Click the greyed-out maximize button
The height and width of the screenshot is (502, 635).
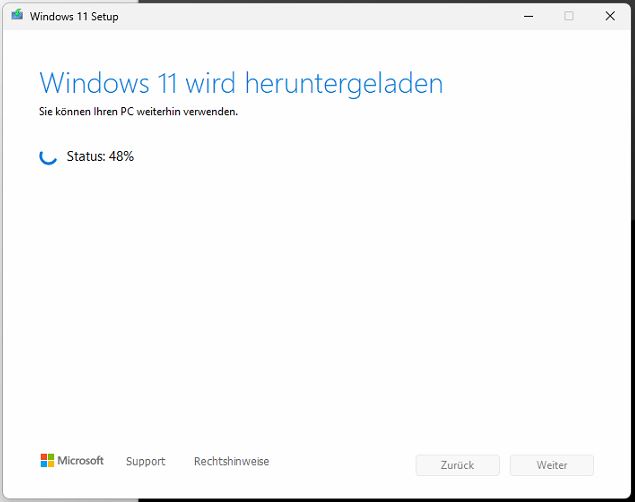tap(569, 16)
